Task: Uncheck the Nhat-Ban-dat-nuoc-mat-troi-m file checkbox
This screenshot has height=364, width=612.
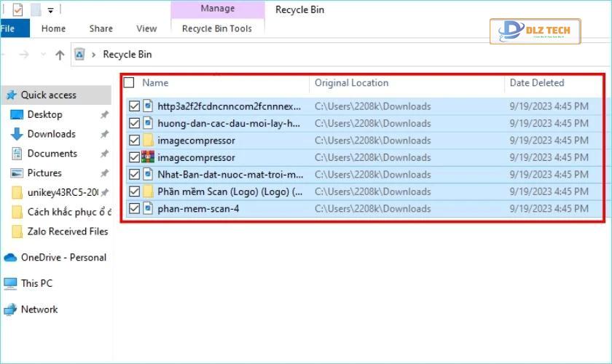Action: [x=134, y=175]
